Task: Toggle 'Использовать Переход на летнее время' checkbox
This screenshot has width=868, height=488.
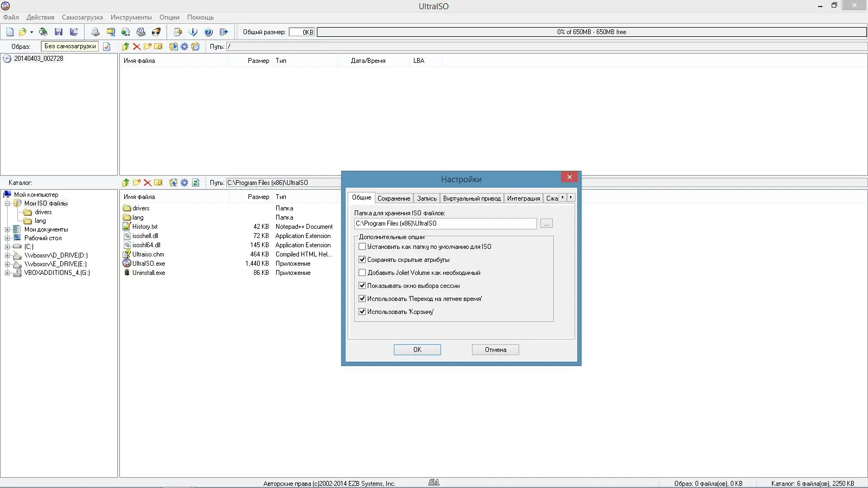Action: pyautogui.click(x=362, y=299)
